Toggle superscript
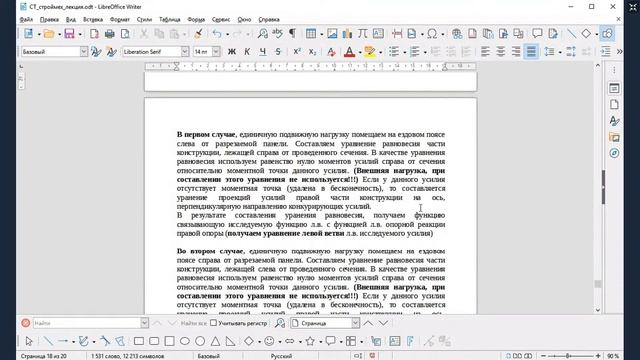The width and height of the screenshot is (640, 360). tap(297, 52)
